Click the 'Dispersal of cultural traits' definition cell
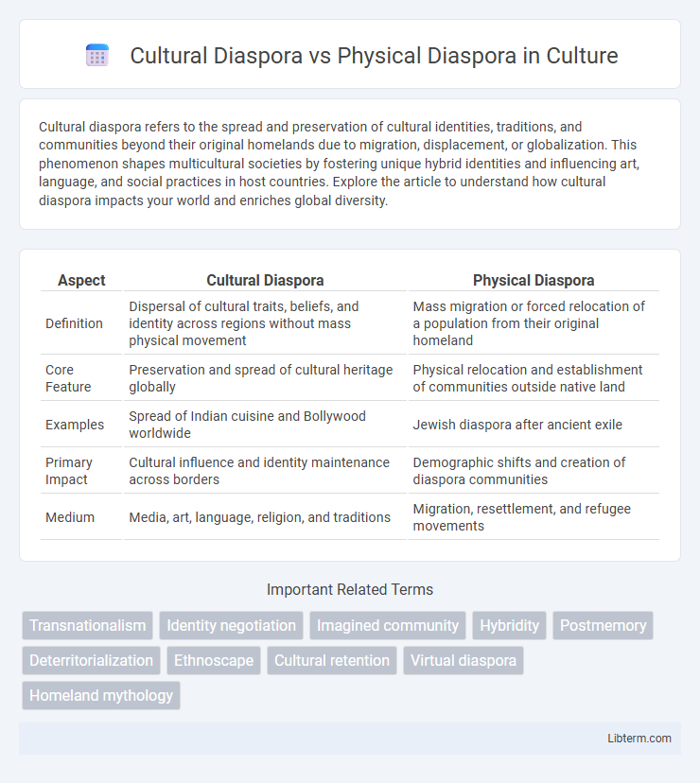This screenshot has width=700, height=783. click(265, 323)
